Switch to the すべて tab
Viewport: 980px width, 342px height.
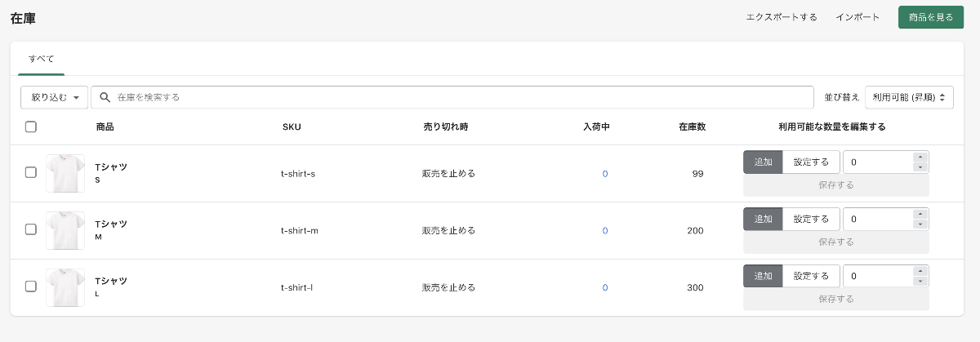(41, 59)
